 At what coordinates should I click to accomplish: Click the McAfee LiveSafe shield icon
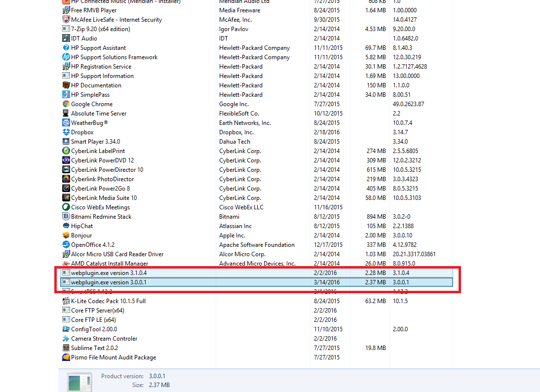pyautogui.click(x=66, y=20)
